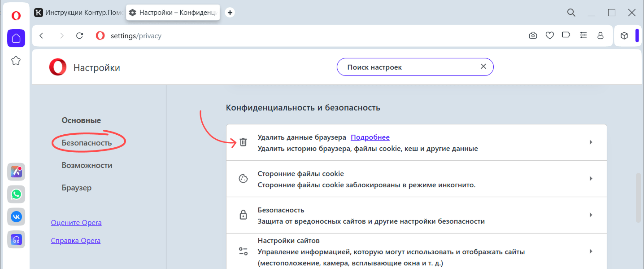Click the forward navigation arrow
The image size is (644, 269).
(62, 35)
